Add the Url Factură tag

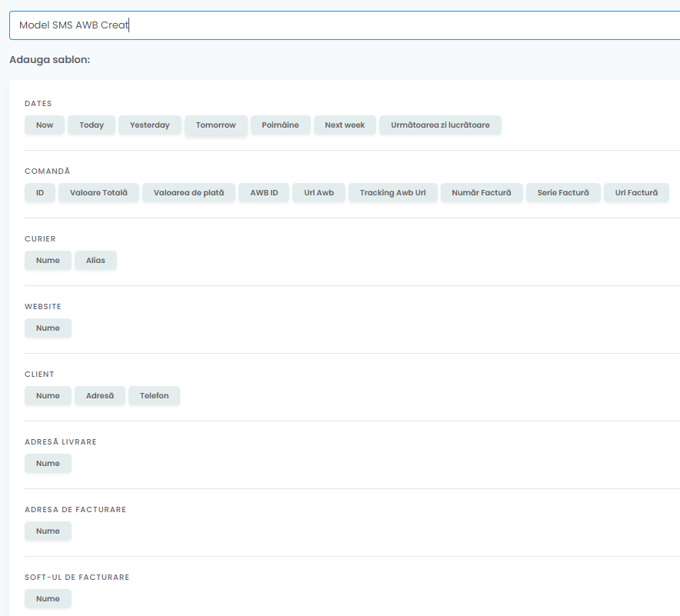[636, 192]
